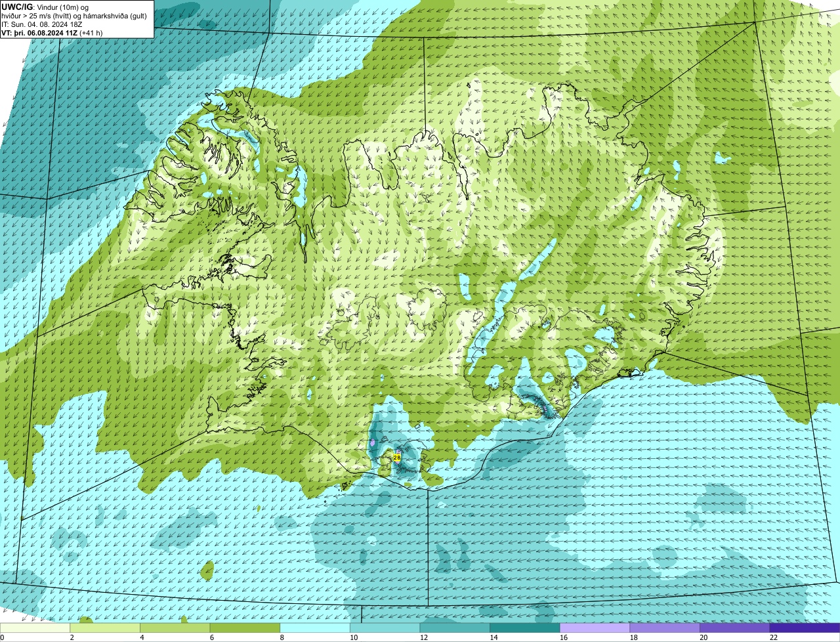
Task: Click the legend label '16'
Action: point(564,637)
